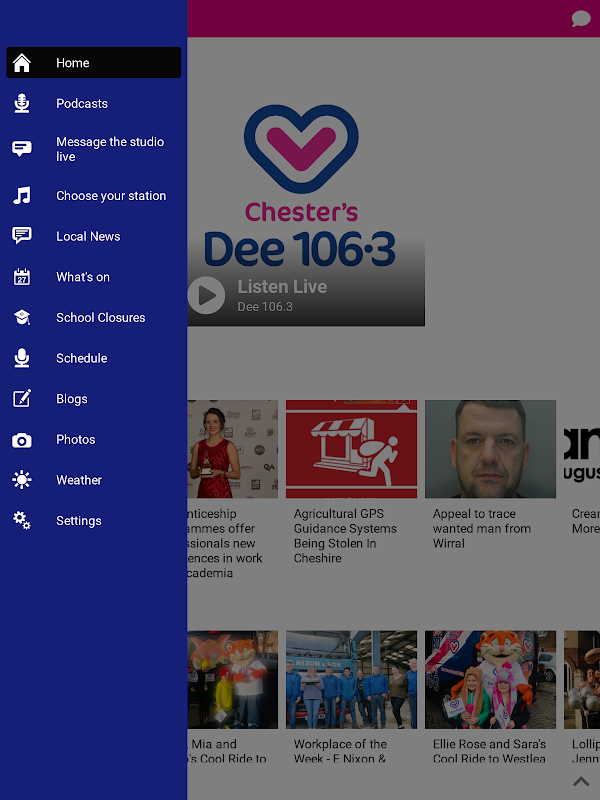Open Blogs menu entry
Image resolution: width=600 pixels, height=800 pixels.
pyautogui.click(x=93, y=399)
